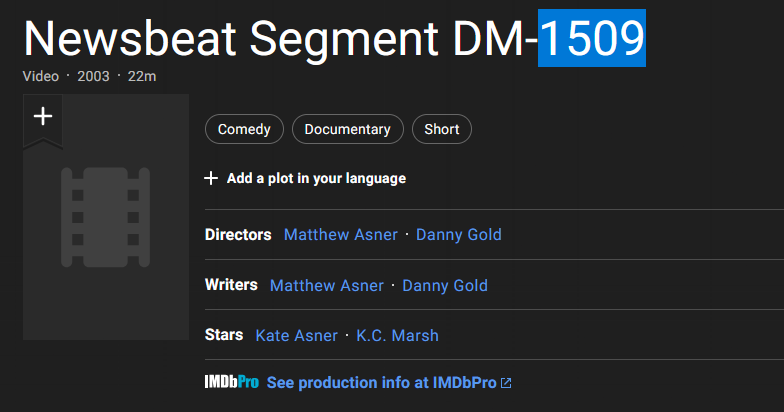The width and height of the screenshot is (784, 412).
Task: Click the external link icon after IMDbPro
Action: point(506,383)
